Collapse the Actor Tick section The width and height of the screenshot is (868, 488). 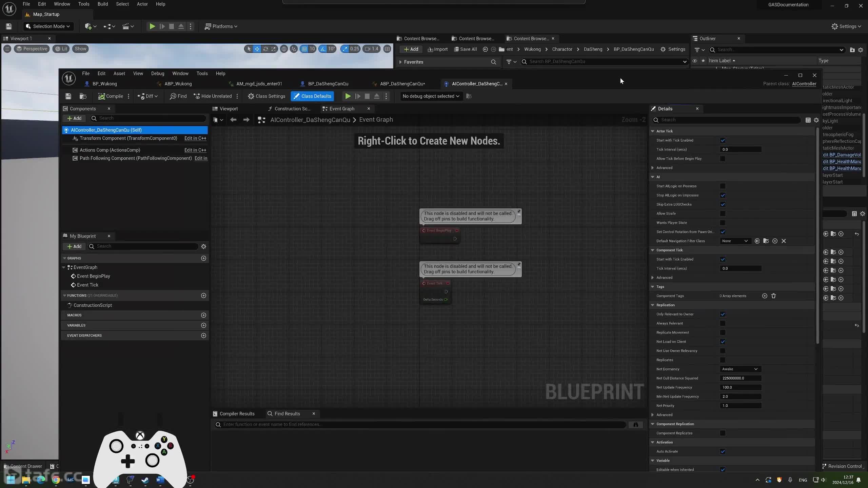point(652,131)
